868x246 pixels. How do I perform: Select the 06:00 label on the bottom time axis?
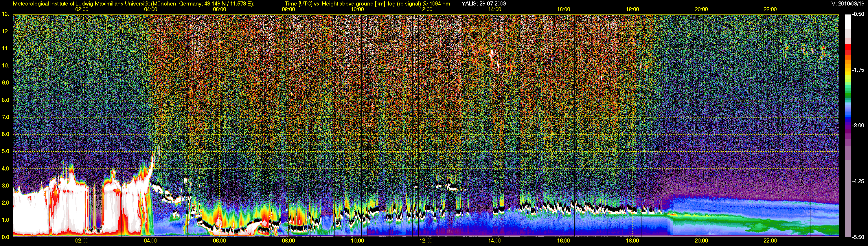pos(219,241)
